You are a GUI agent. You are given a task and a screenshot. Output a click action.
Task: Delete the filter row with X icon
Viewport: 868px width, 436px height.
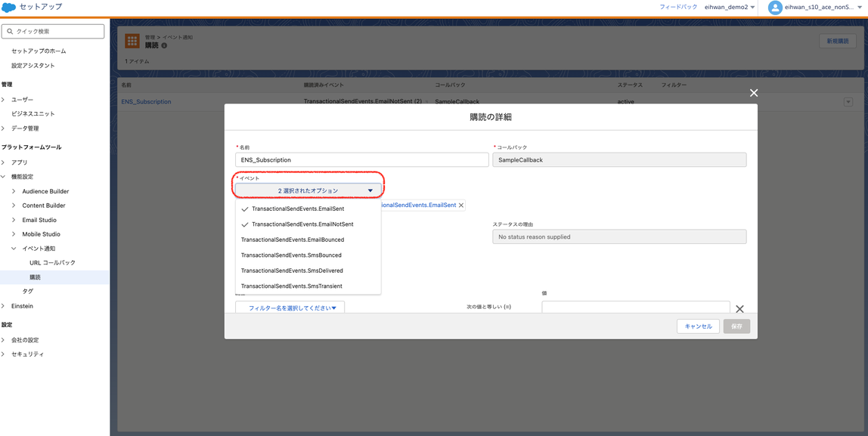(x=739, y=309)
